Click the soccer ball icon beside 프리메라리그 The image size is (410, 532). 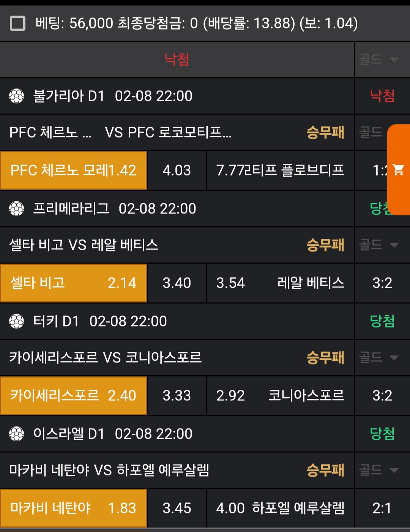[x=17, y=209]
